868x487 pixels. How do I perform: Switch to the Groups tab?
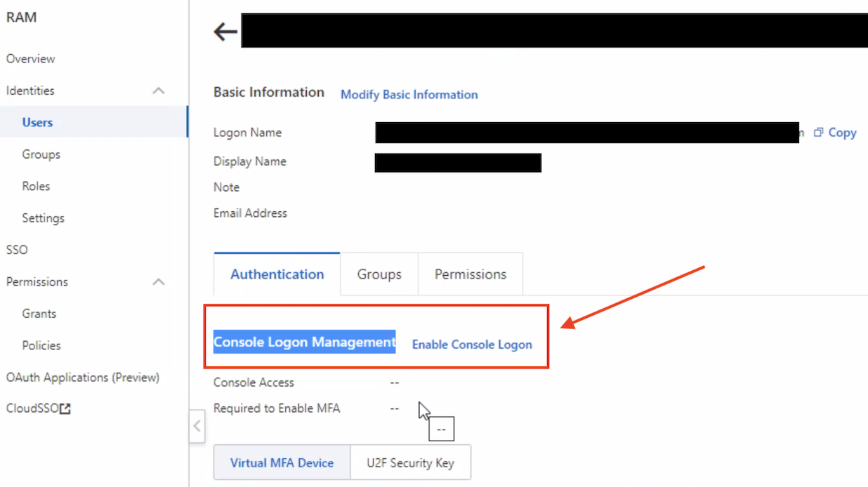point(379,274)
